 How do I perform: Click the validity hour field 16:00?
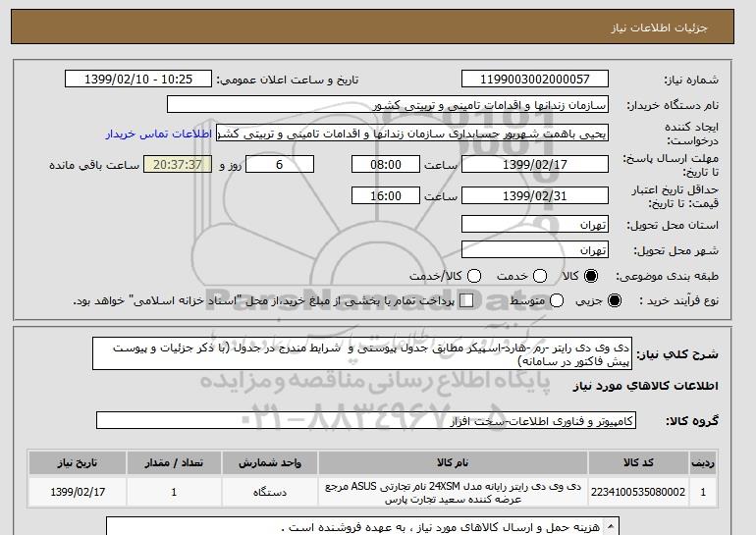tap(386, 195)
